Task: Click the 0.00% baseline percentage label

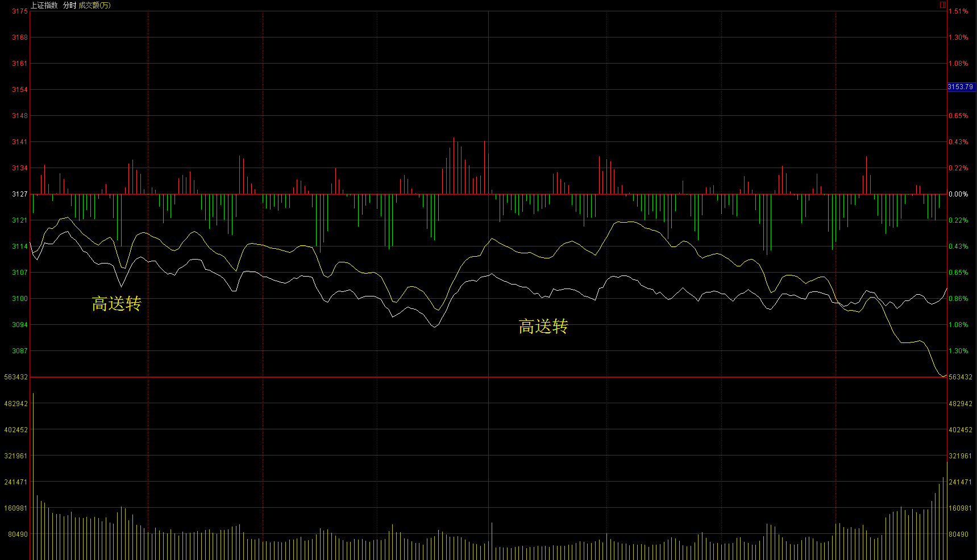Action: point(958,194)
